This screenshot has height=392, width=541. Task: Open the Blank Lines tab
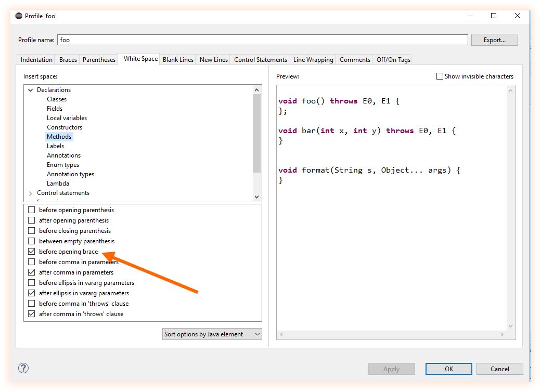point(178,60)
